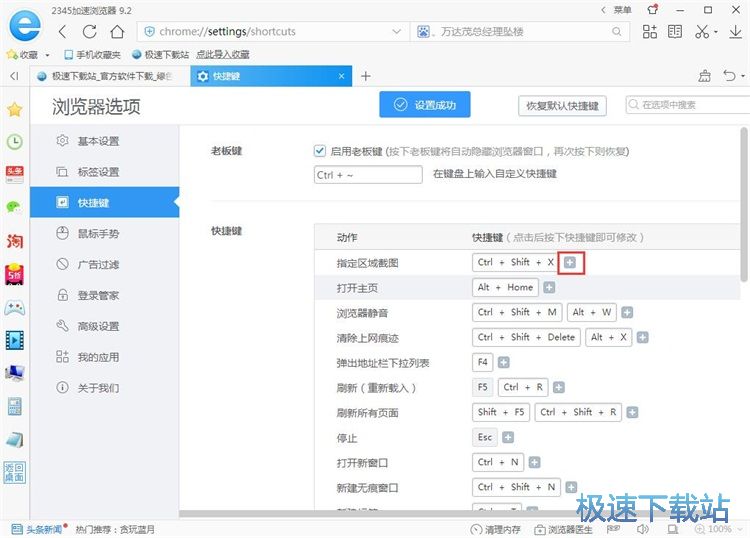Open 头条新闻 in status bar
Image resolution: width=750 pixels, height=538 pixels.
(x=37, y=529)
